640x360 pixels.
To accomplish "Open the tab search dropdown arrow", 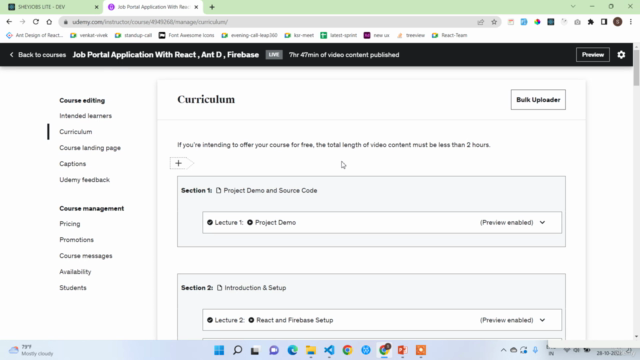I will [x=573, y=7].
